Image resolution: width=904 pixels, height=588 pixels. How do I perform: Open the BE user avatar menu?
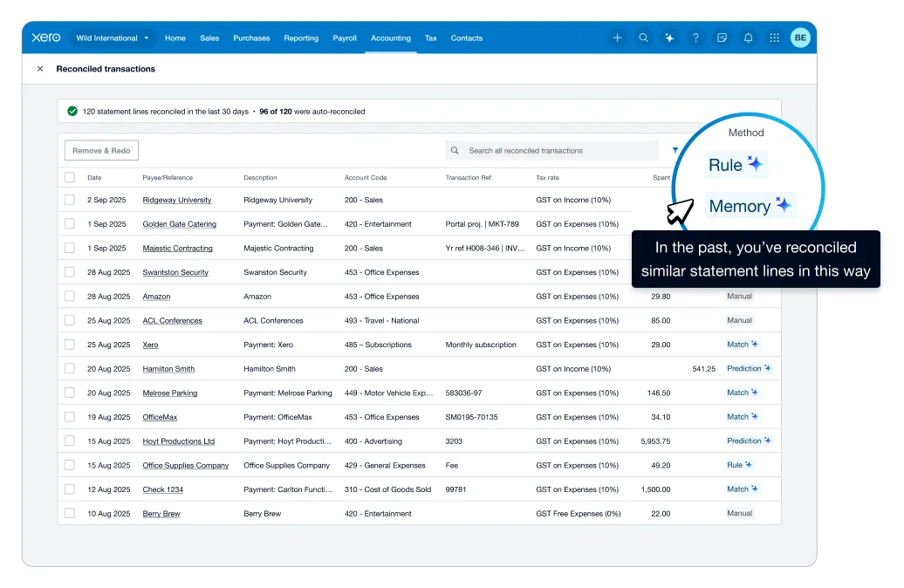(800, 38)
